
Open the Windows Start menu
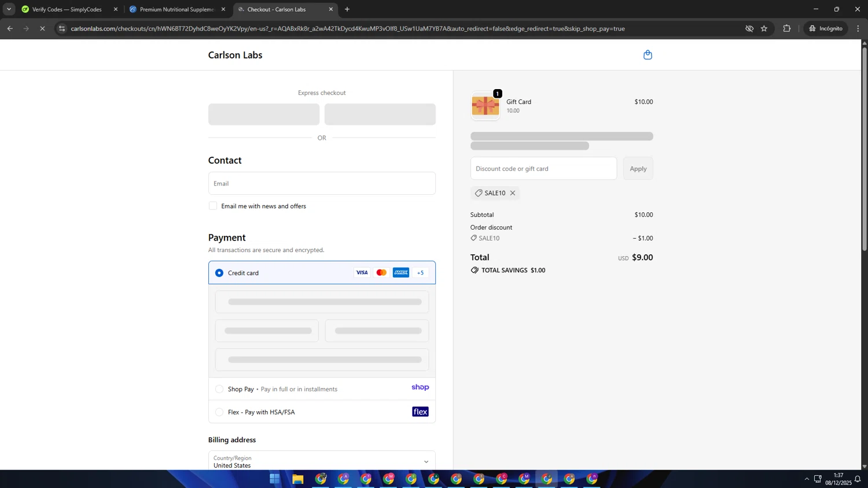pyautogui.click(x=275, y=479)
